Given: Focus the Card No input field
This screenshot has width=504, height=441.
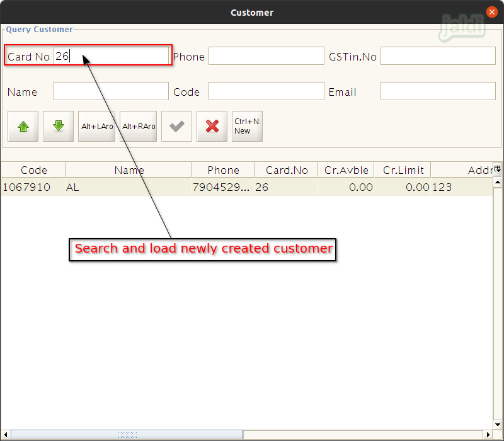Looking at the screenshot, I should coord(111,56).
